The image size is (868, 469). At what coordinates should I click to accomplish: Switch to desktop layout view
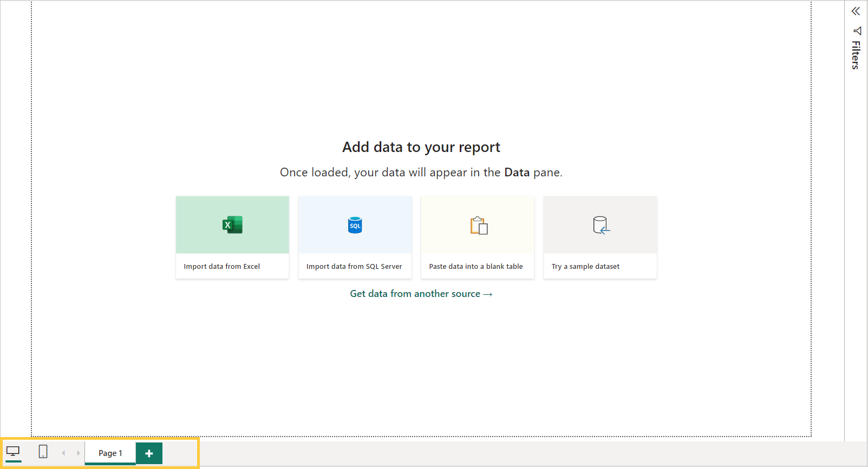coord(13,452)
